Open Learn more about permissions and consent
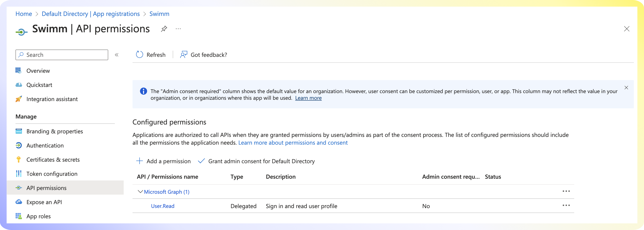This screenshot has width=644, height=230. point(293,143)
